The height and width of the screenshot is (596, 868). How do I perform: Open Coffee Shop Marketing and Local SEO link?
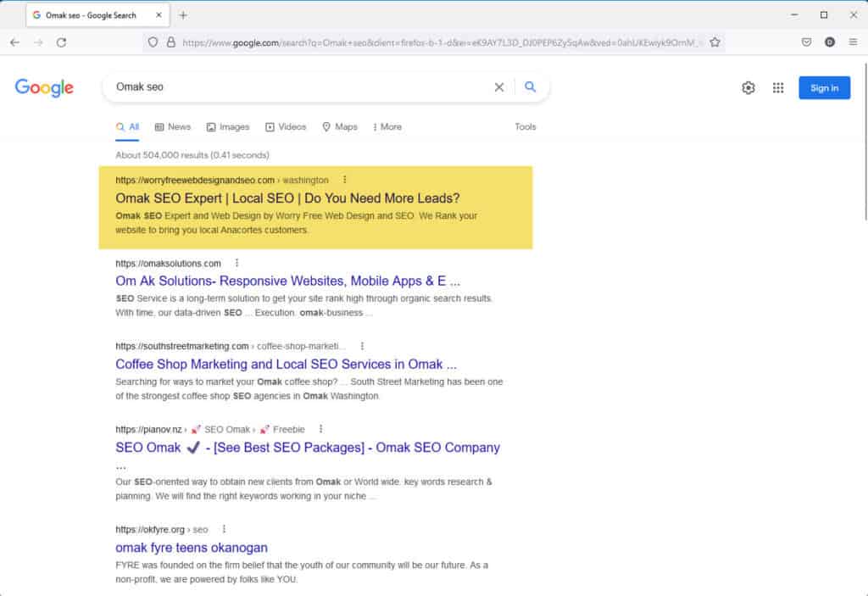[286, 364]
